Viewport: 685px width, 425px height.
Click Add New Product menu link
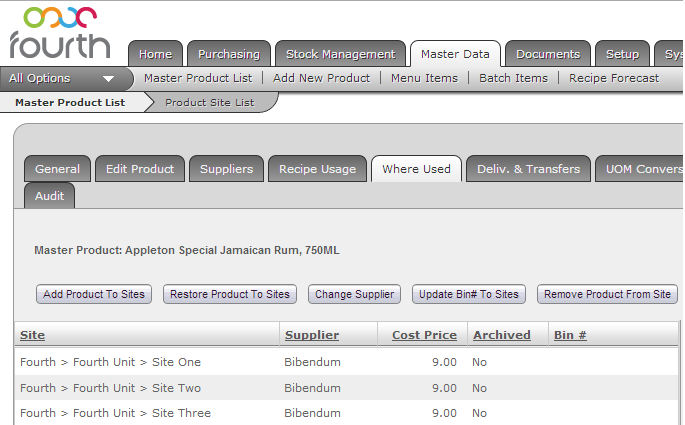click(321, 78)
